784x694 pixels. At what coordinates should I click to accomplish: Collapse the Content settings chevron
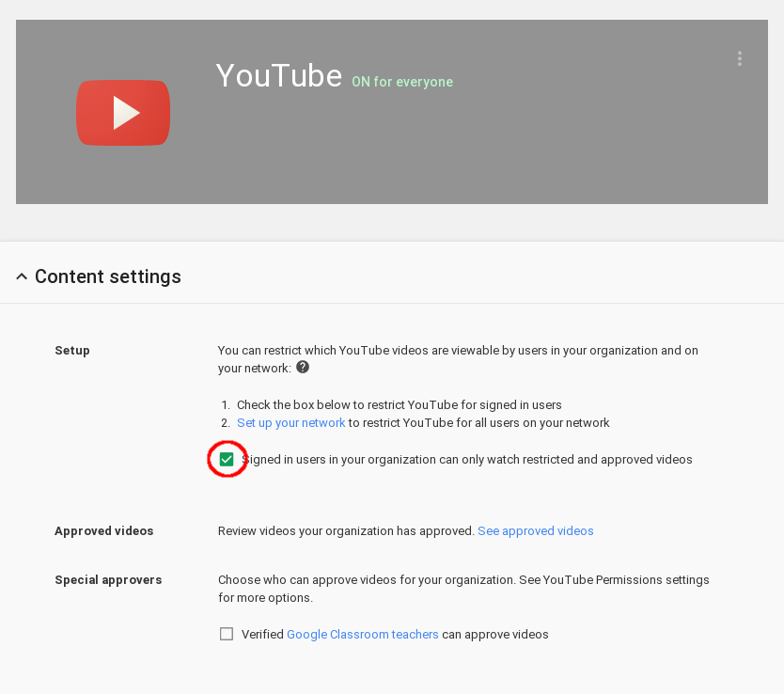coord(22,276)
